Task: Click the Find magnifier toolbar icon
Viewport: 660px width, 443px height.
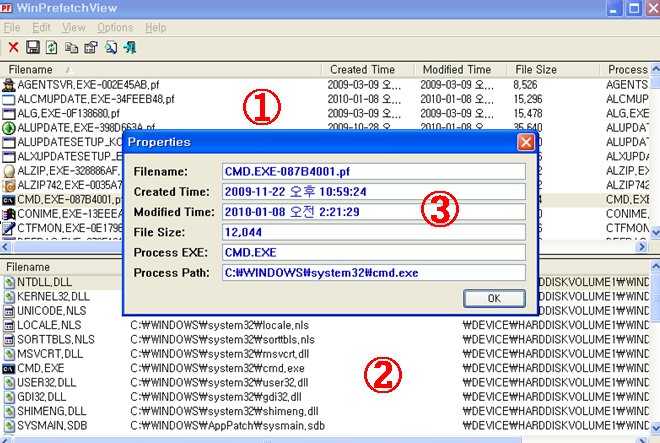Action: tap(111, 48)
